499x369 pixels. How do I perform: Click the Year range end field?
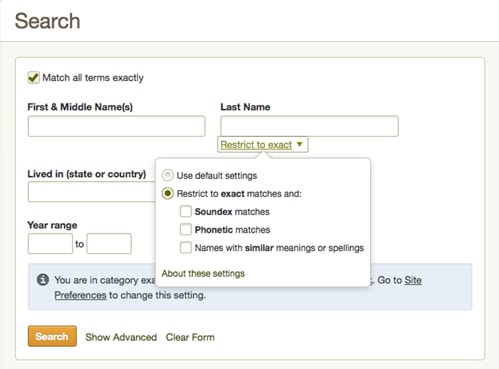109,244
